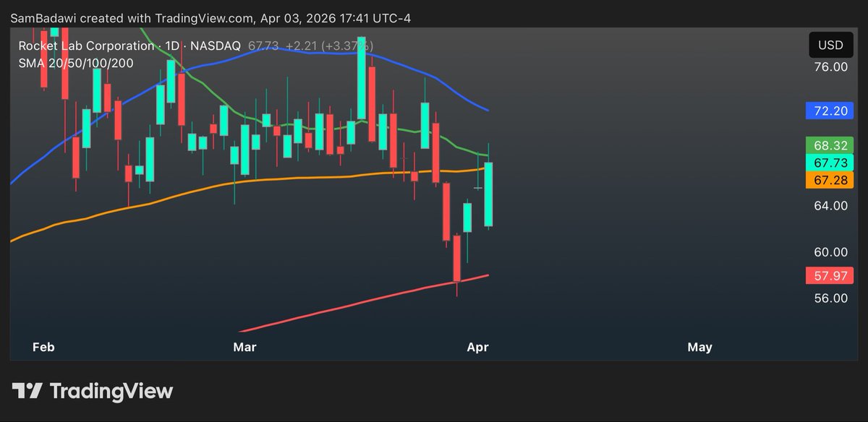This screenshot has height=422, width=868.
Task: Click the SMA 20/50/100/200 indicator legend
Action: click(x=76, y=63)
